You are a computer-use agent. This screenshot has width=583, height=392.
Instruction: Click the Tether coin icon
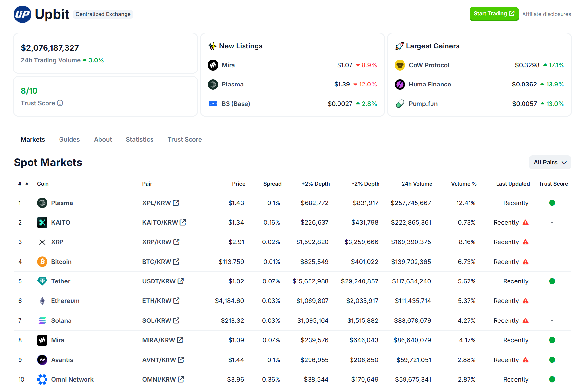pos(42,281)
